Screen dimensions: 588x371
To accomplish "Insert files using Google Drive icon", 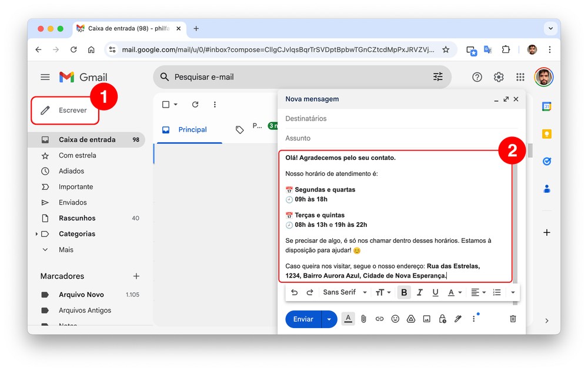I will click(411, 319).
